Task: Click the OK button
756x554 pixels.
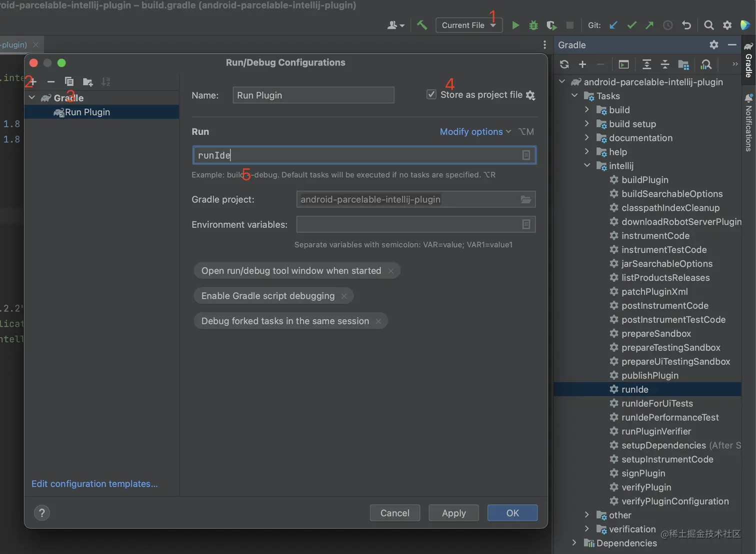Action: pos(512,513)
